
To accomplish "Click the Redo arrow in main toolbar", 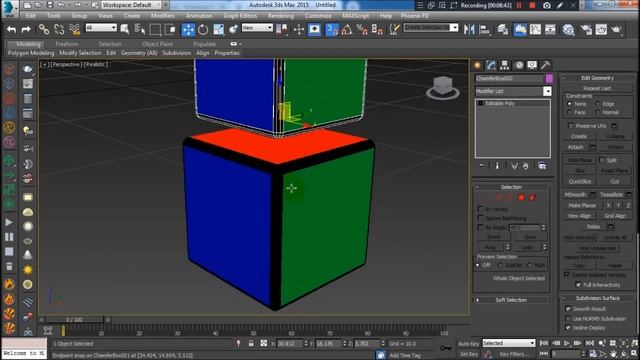I will pos(26,29).
